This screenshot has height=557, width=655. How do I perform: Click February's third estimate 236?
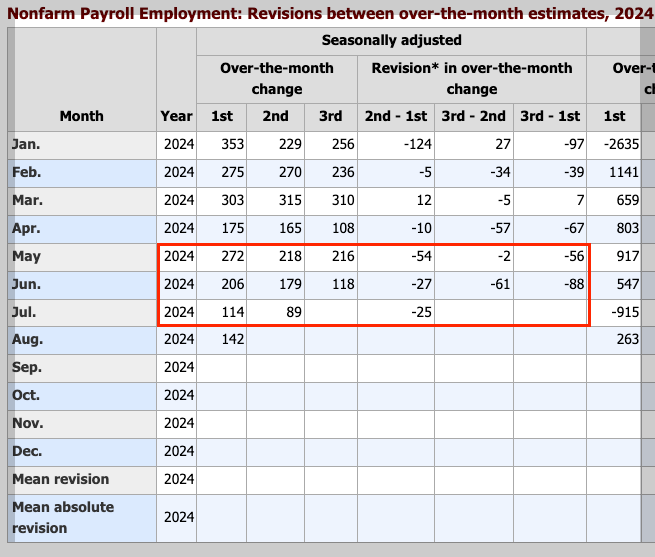tap(343, 172)
